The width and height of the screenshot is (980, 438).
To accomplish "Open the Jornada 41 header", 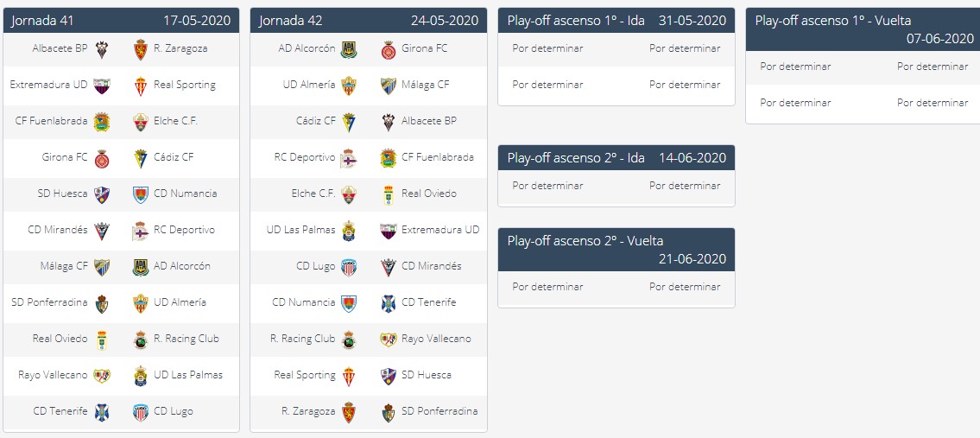I will pos(121,20).
